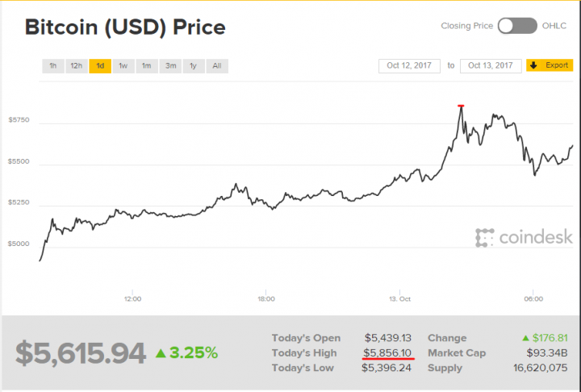Click the Closing Price label
The image size is (581, 392).
tap(466, 26)
